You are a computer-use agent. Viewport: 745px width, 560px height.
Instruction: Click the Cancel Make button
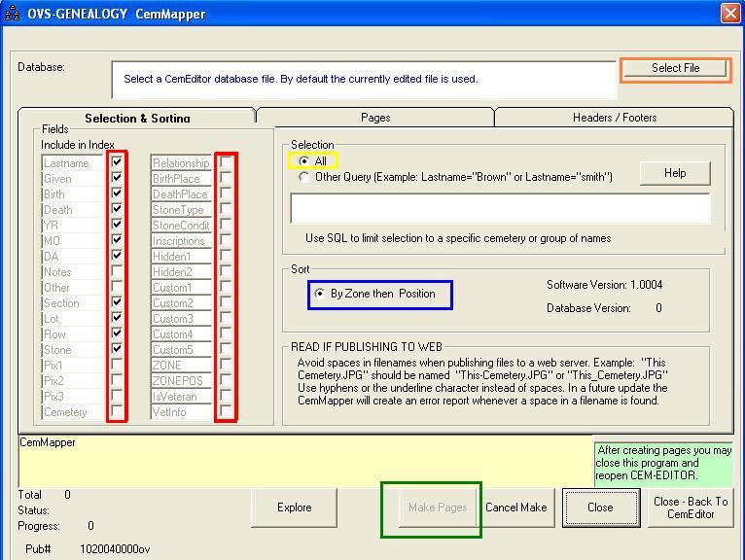516,507
